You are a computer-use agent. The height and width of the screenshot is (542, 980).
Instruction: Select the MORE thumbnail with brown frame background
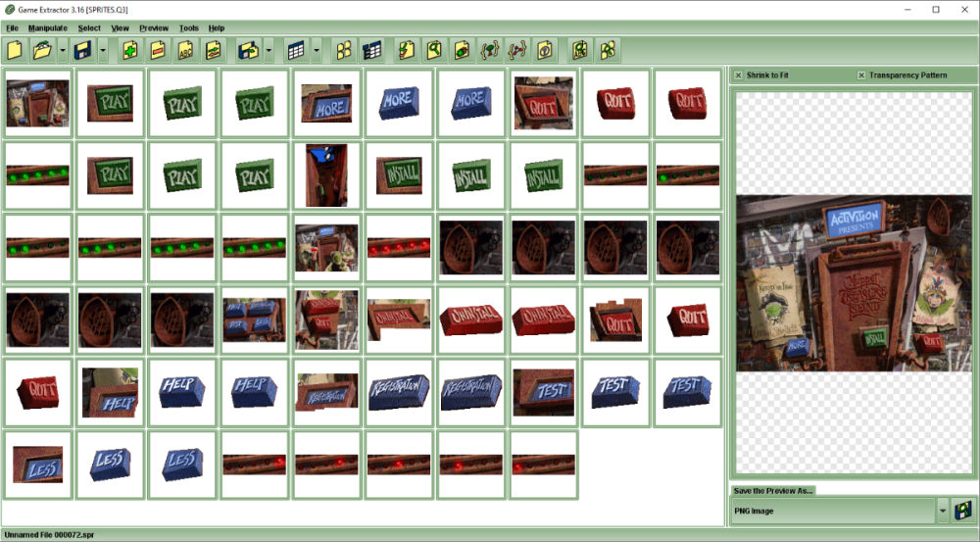(x=326, y=103)
